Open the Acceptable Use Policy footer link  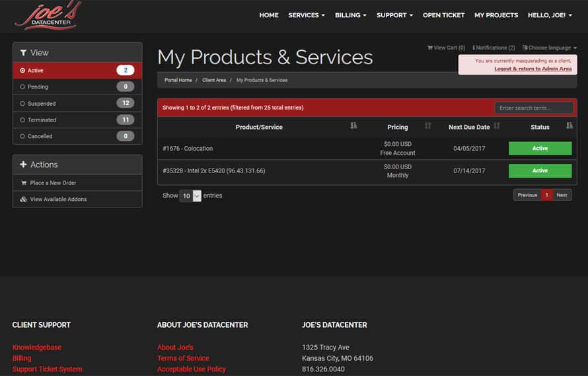(192, 369)
